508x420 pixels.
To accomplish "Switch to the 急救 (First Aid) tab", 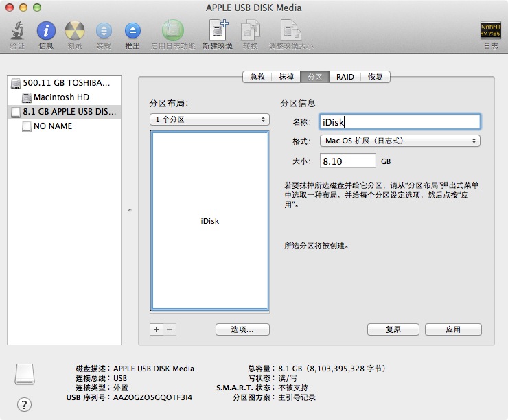I will coord(257,77).
